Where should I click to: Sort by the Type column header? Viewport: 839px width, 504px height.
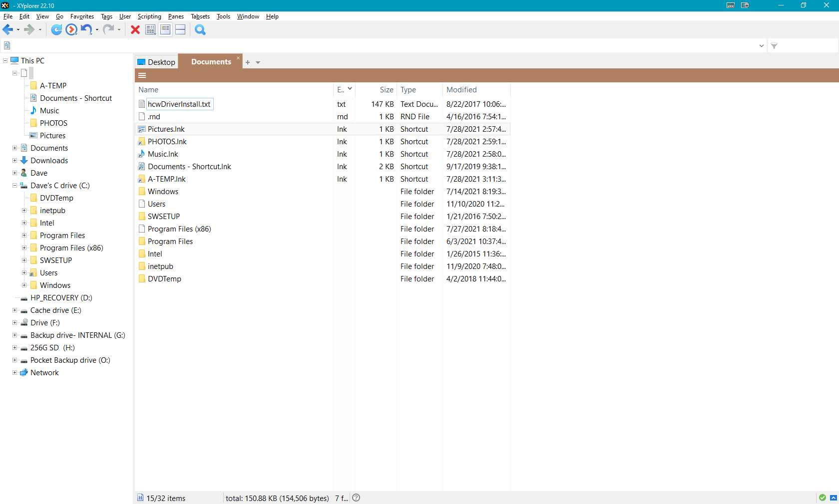(x=419, y=90)
